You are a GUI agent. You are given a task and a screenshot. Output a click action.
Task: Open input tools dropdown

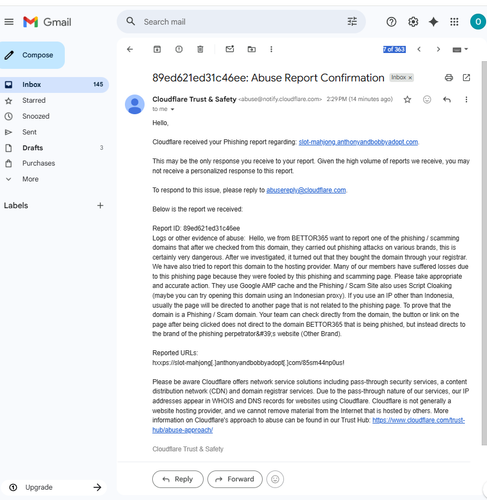[460, 49]
